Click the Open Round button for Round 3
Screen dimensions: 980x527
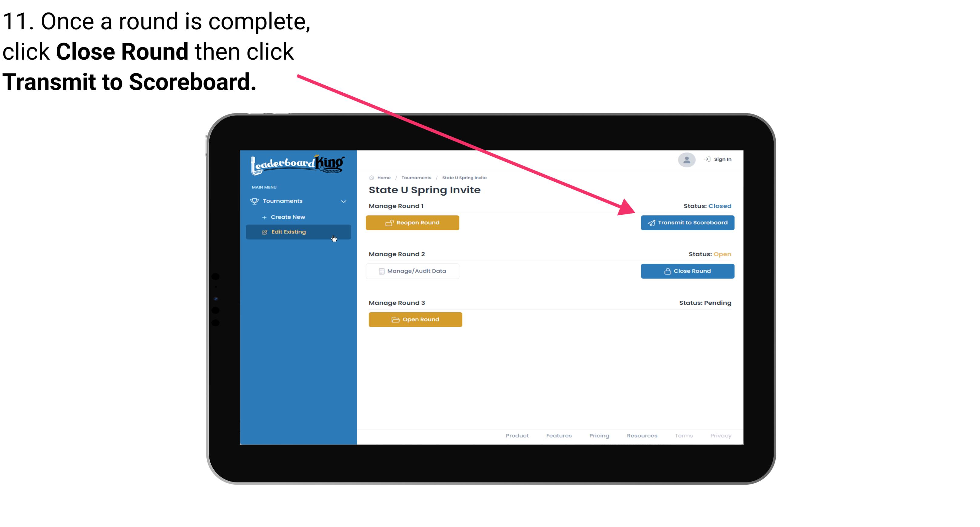coord(415,319)
